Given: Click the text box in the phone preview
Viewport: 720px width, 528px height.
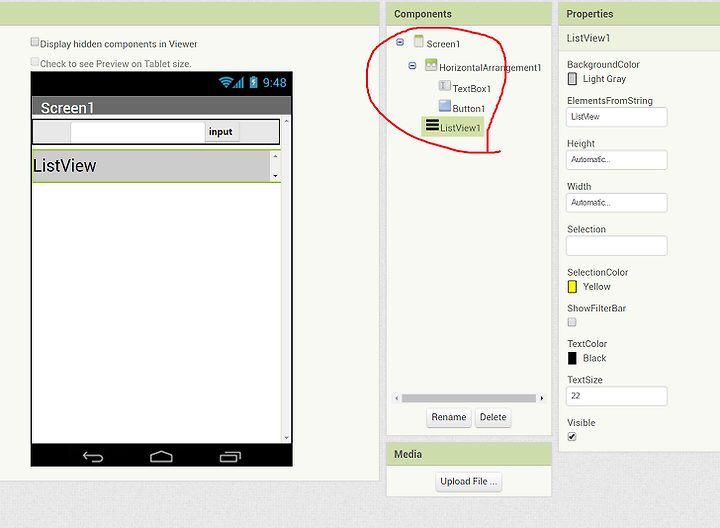Looking at the screenshot, I should [x=137, y=132].
